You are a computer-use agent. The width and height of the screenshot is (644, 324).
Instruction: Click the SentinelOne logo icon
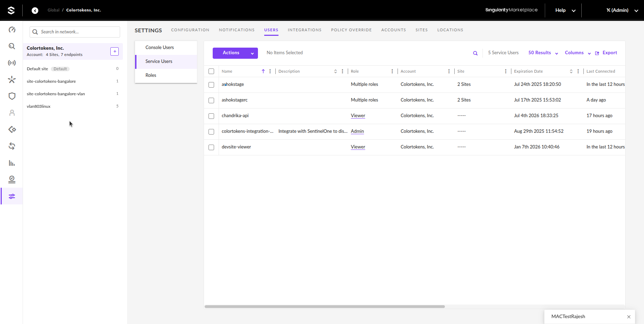tap(11, 10)
